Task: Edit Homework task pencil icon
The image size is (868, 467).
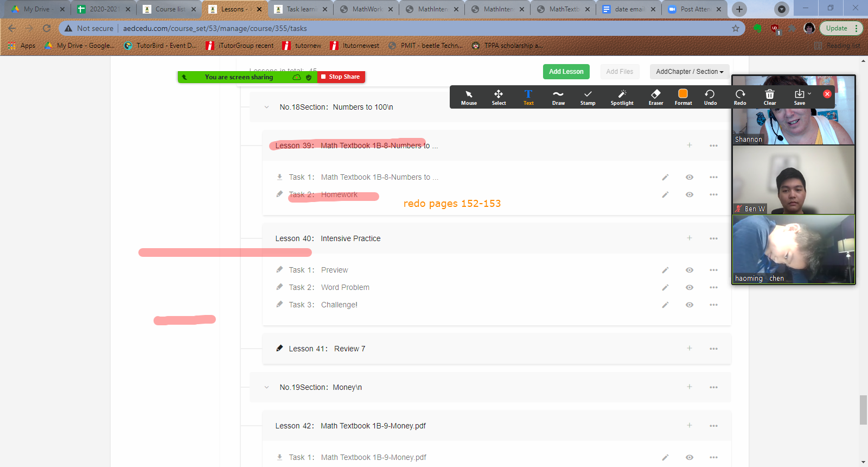Action: click(x=665, y=194)
